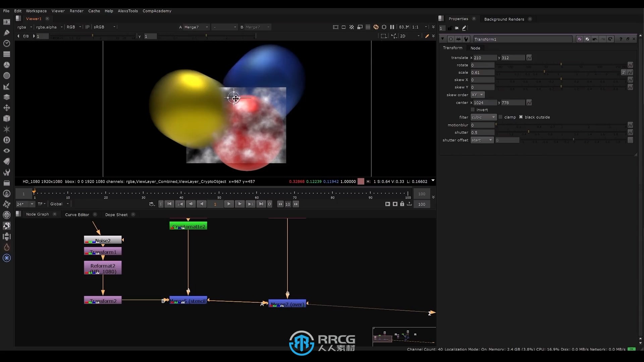
Task: Open the Color nodes wheel icon
Action: pos(7,65)
